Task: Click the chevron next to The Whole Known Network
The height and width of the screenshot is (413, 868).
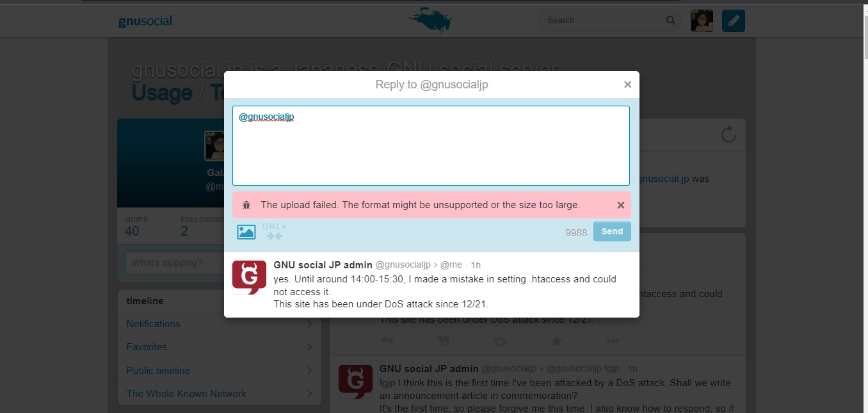Action: [310, 394]
